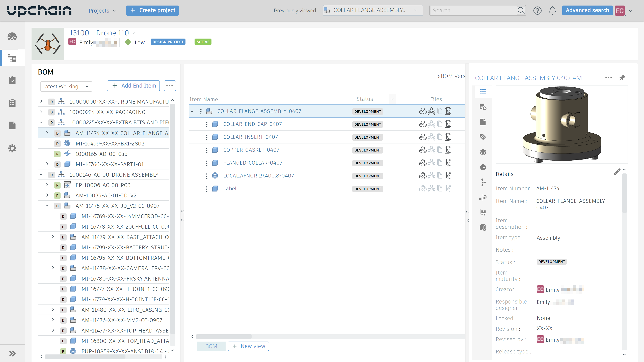Open the Latest Working version dropdown
This screenshot has height=362, width=644.
click(x=66, y=86)
